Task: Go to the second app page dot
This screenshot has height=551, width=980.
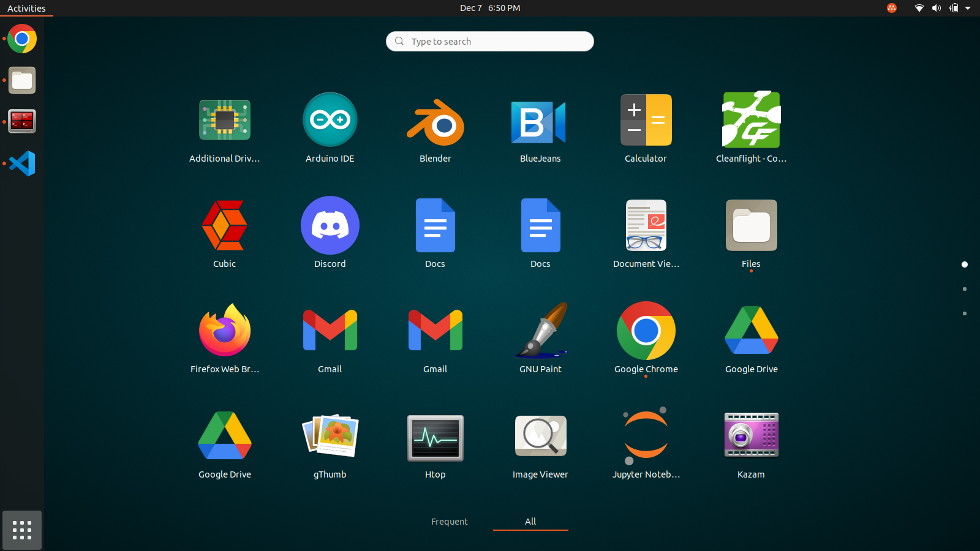Action: tap(965, 289)
